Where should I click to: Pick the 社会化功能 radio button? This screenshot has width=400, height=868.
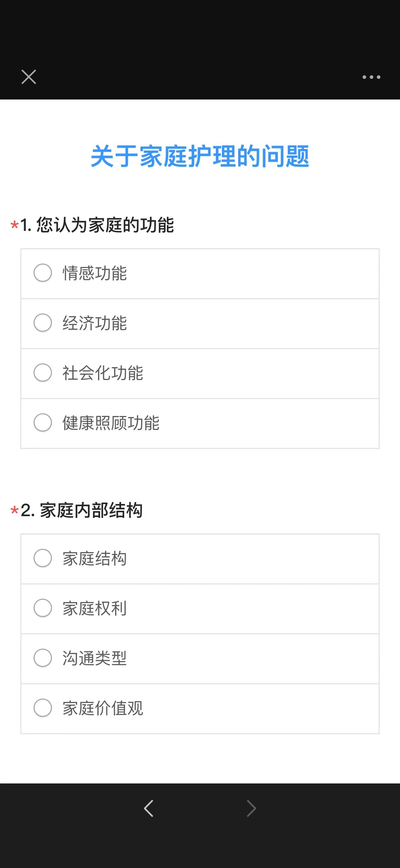point(43,373)
